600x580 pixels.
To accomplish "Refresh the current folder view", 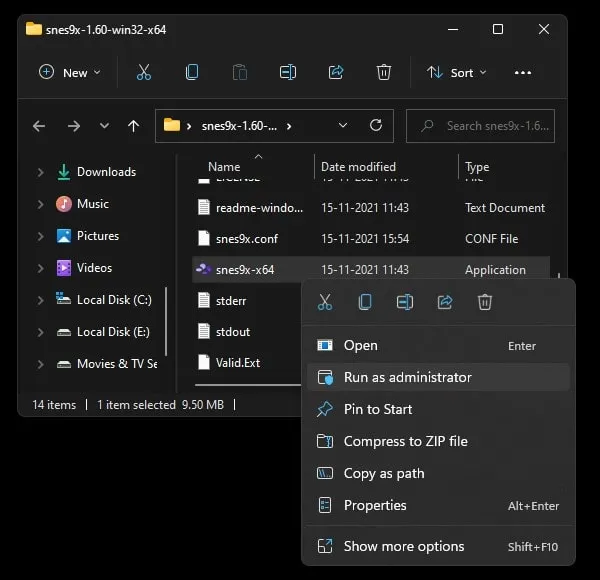I will (376, 125).
